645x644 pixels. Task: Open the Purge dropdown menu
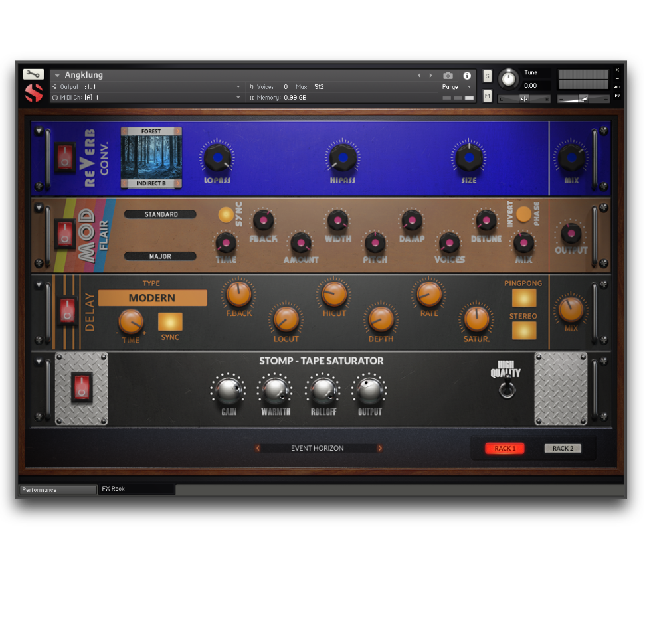coord(456,87)
